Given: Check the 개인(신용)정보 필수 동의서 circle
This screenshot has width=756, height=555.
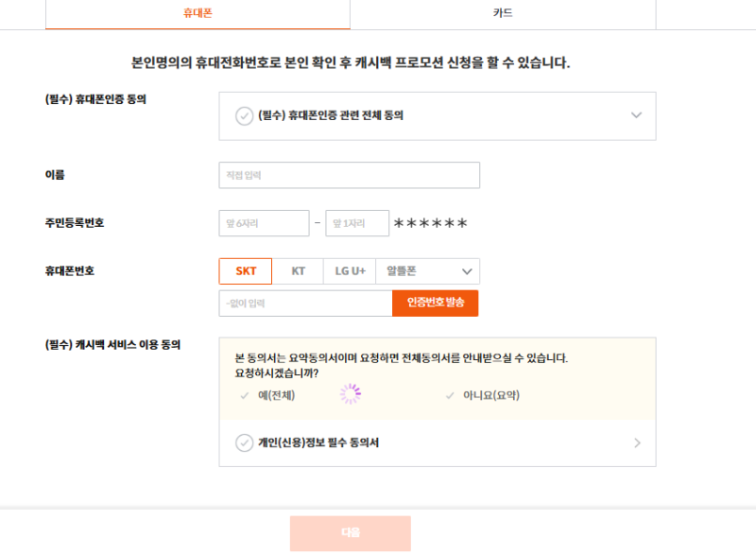Looking at the screenshot, I should (244, 442).
